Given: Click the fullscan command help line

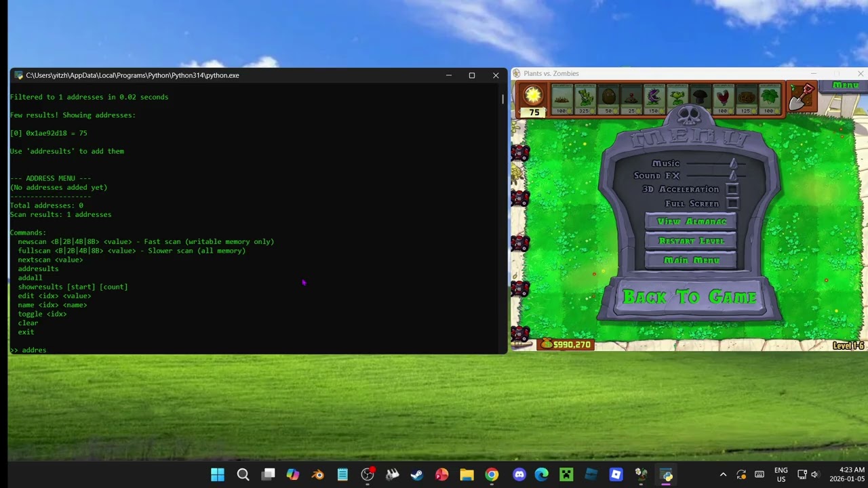Looking at the screenshot, I should coord(132,251).
